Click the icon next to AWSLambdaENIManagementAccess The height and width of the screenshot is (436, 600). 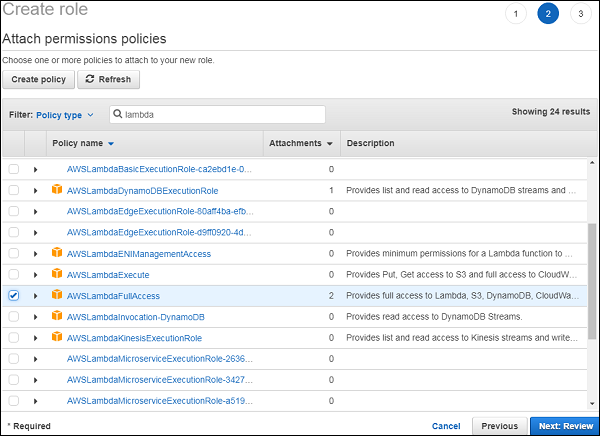coord(56,254)
